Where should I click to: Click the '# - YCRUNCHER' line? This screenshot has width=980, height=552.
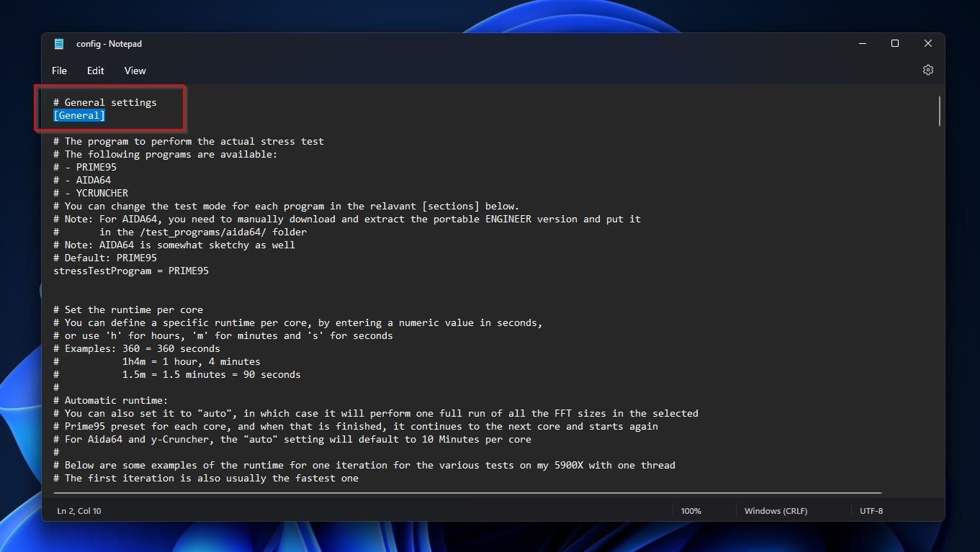91,193
